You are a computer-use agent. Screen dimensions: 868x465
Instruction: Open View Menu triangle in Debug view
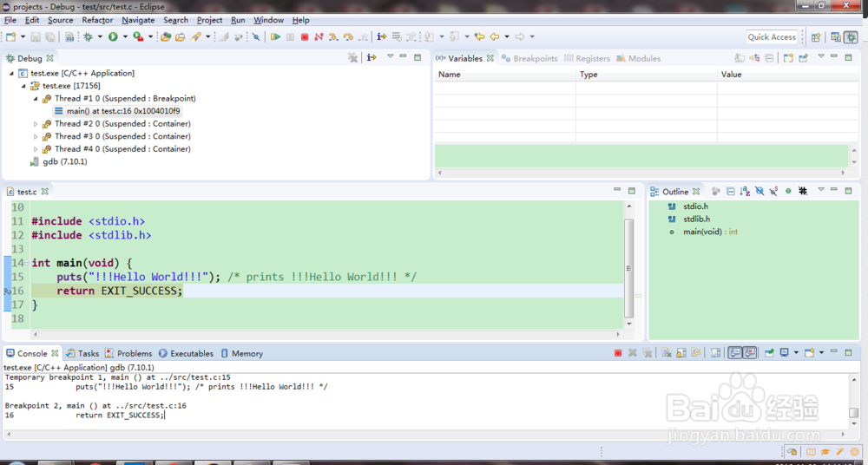click(391, 56)
